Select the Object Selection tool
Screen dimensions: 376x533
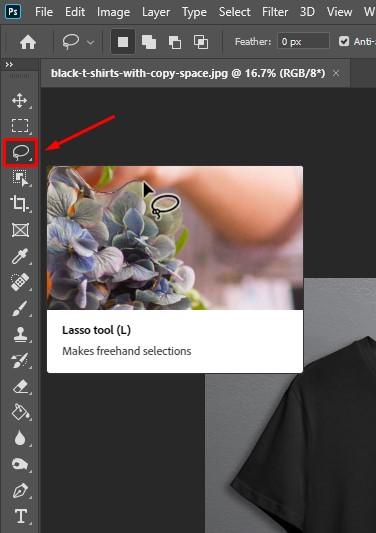click(x=20, y=178)
